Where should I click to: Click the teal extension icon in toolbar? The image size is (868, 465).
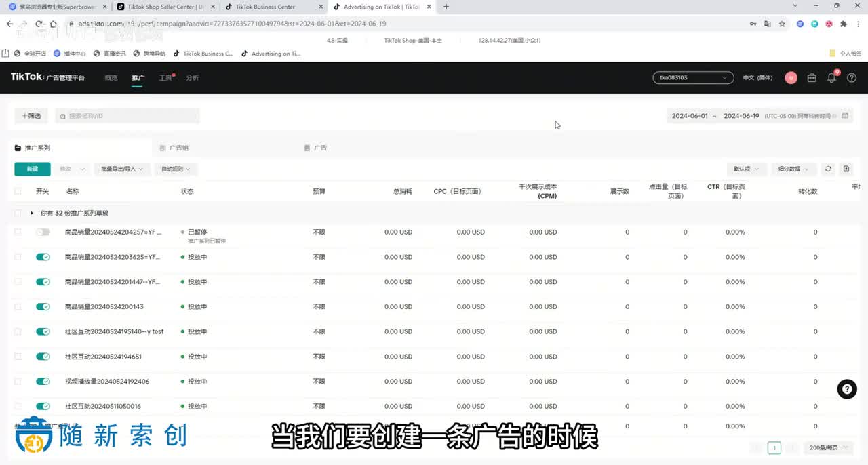coord(814,24)
